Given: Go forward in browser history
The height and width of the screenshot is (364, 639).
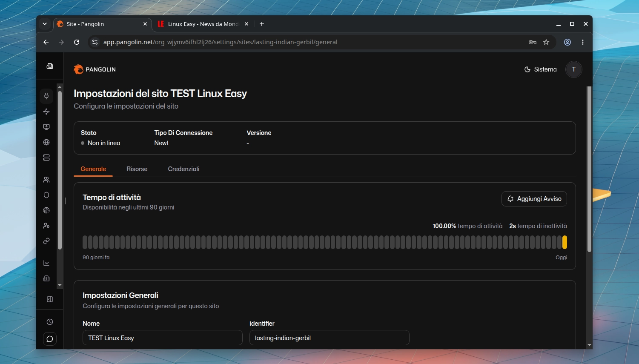Looking at the screenshot, I should tap(61, 42).
